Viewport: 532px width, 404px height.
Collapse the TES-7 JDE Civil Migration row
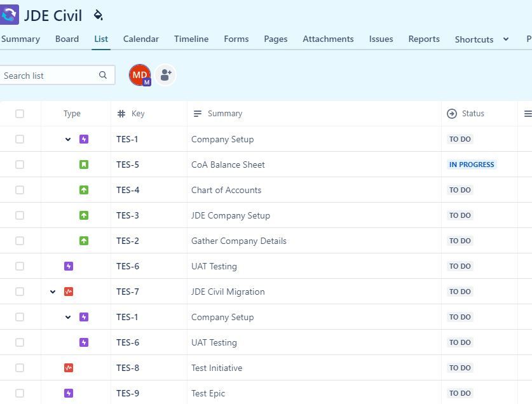pyautogui.click(x=53, y=292)
